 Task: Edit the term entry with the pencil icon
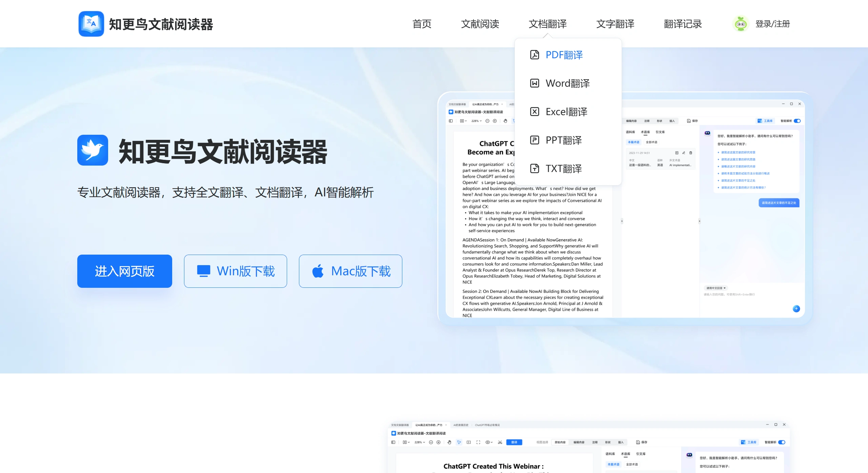(684, 153)
